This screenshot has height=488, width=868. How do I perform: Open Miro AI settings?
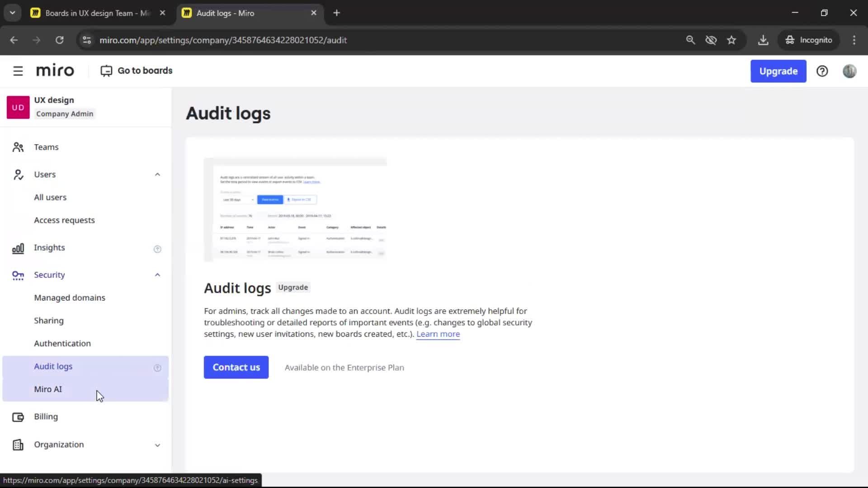click(x=85, y=389)
